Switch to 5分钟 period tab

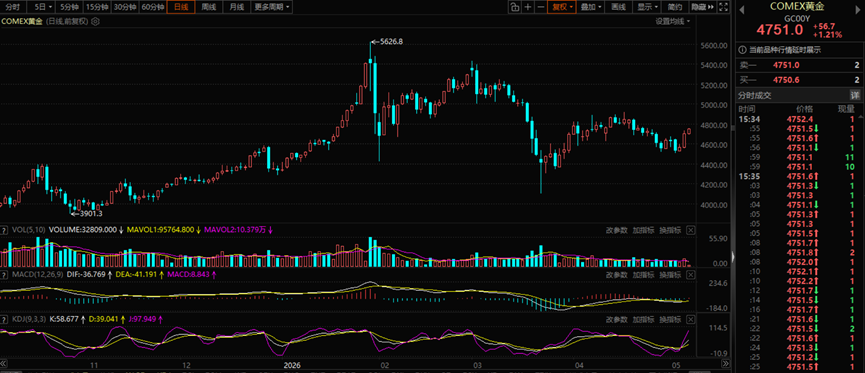click(69, 7)
